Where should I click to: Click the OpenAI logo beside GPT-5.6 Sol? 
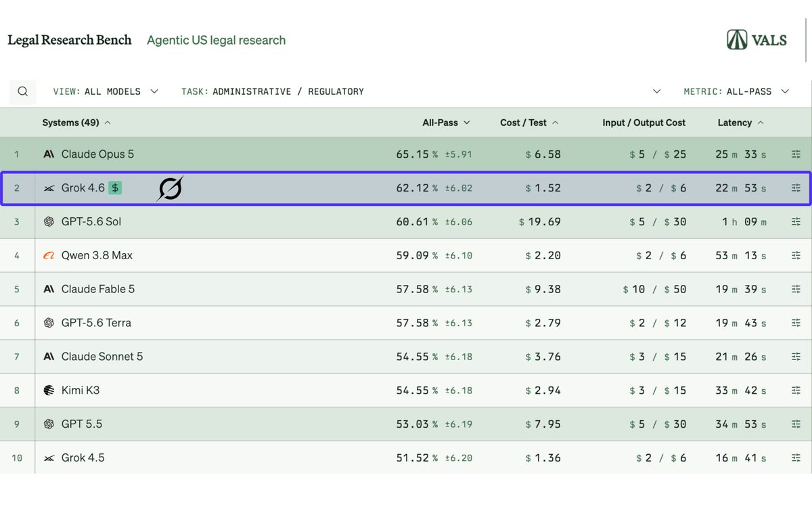tap(49, 222)
